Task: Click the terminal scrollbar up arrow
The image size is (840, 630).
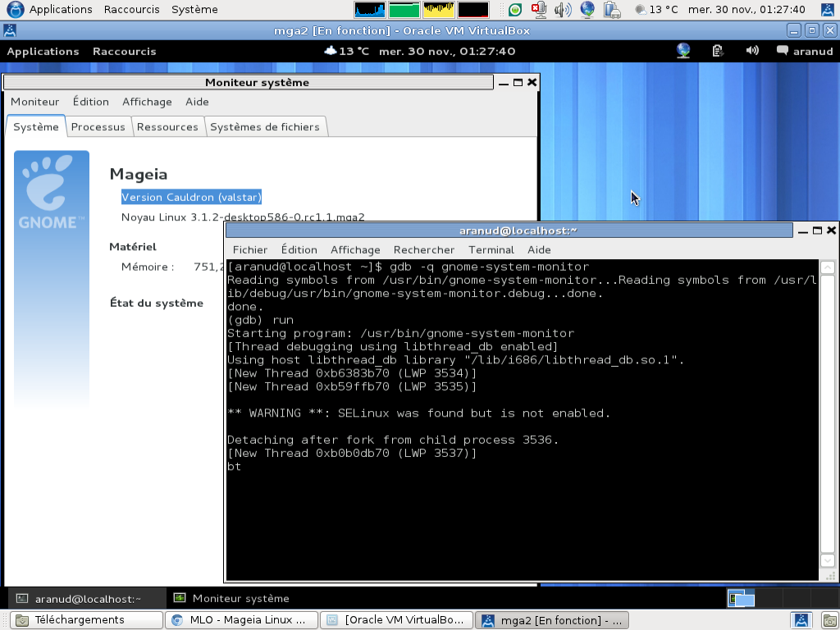Action: [828, 267]
